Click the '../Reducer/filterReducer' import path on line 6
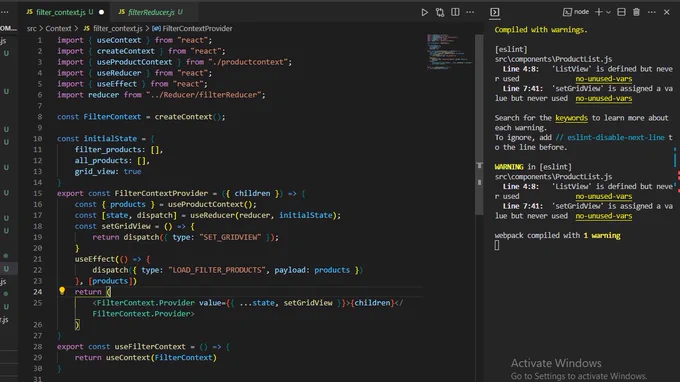Image resolution: width=680 pixels, height=382 pixels. (203, 95)
